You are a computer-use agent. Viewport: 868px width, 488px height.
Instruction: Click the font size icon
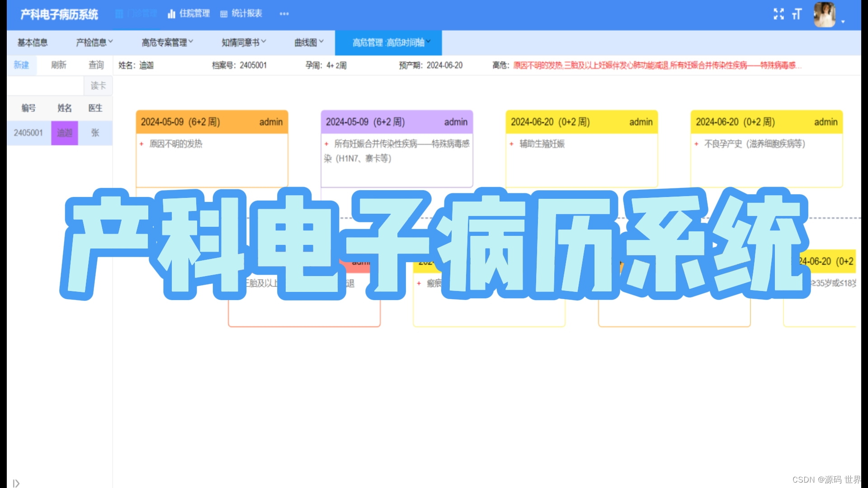(797, 14)
